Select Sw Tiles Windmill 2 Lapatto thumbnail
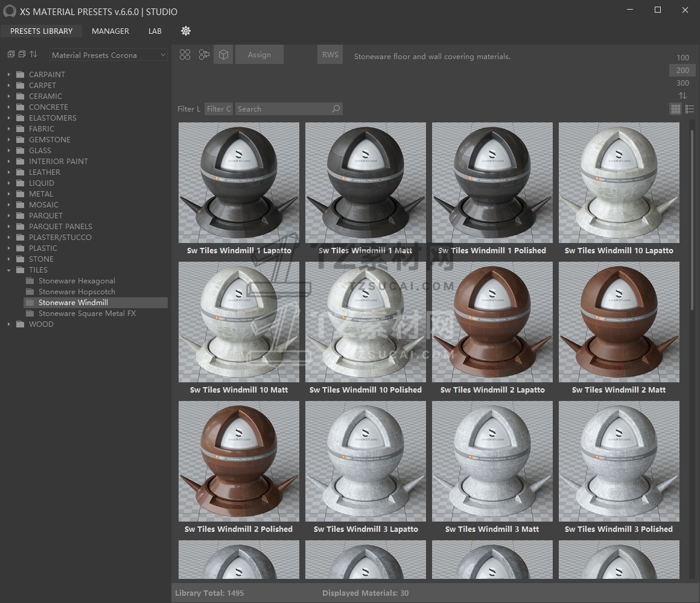Screen dimensions: 700x603 492,322
